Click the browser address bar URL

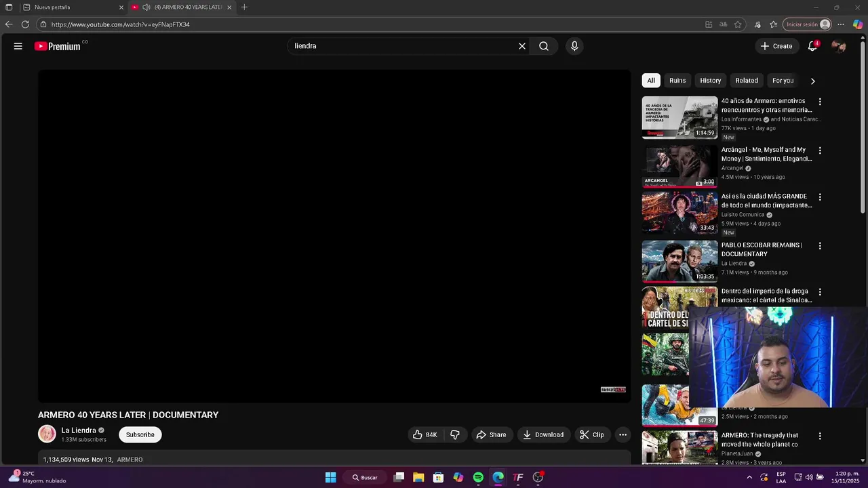coord(121,24)
